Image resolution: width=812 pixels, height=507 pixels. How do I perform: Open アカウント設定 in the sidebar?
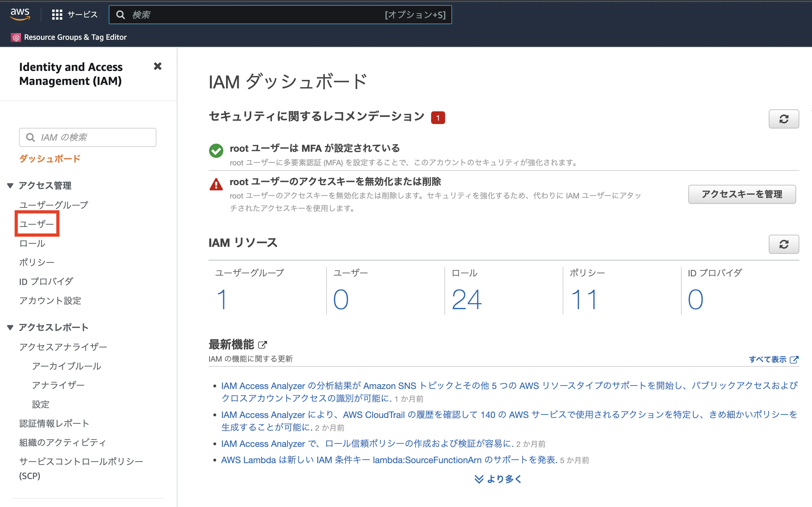coord(50,301)
